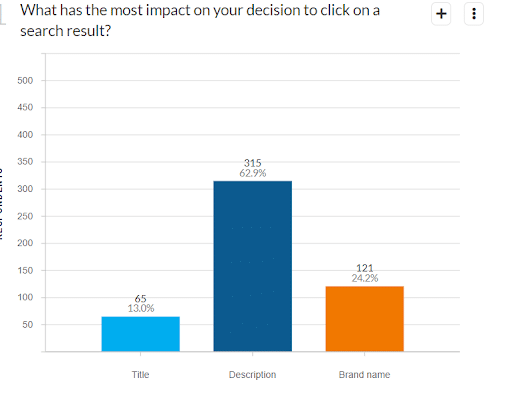This screenshot has height=398, width=512.
Task: Select the orange Brand name bar
Action: point(365,319)
